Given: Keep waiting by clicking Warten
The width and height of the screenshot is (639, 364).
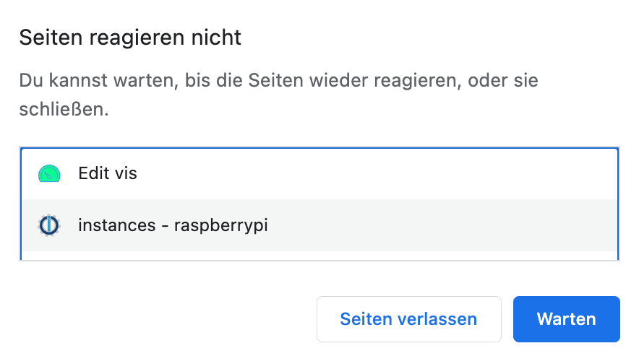Looking at the screenshot, I should 566,319.
